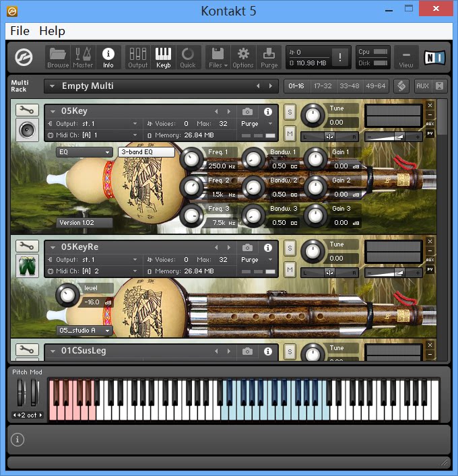Open the File menu
This screenshot has width=458, height=476.
(20, 31)
